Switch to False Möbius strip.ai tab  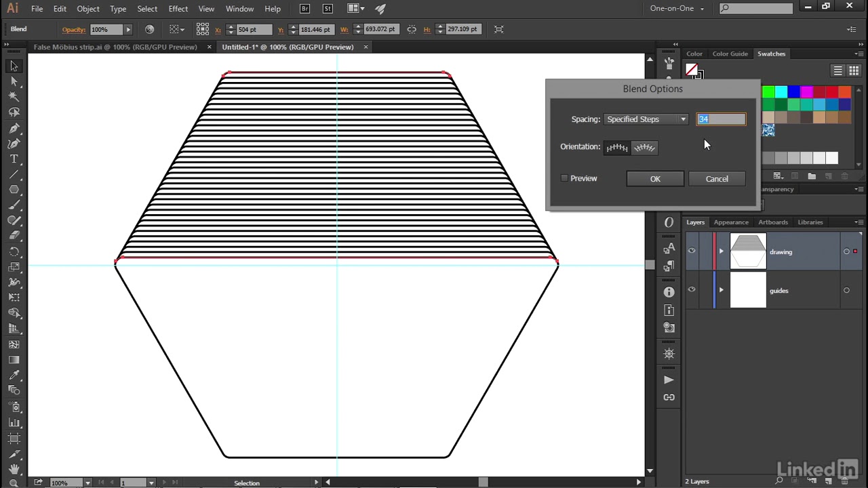[115, 47]
